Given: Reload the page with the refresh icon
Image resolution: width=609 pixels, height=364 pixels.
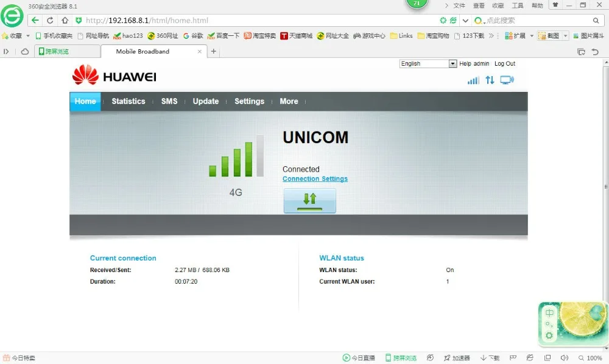Looking at the screenshot, I should point(50,20).
